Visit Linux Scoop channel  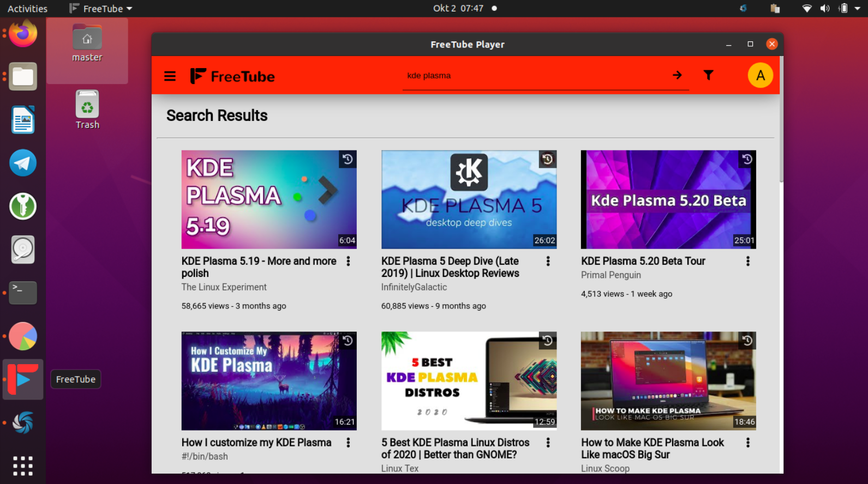coord(605,468)
